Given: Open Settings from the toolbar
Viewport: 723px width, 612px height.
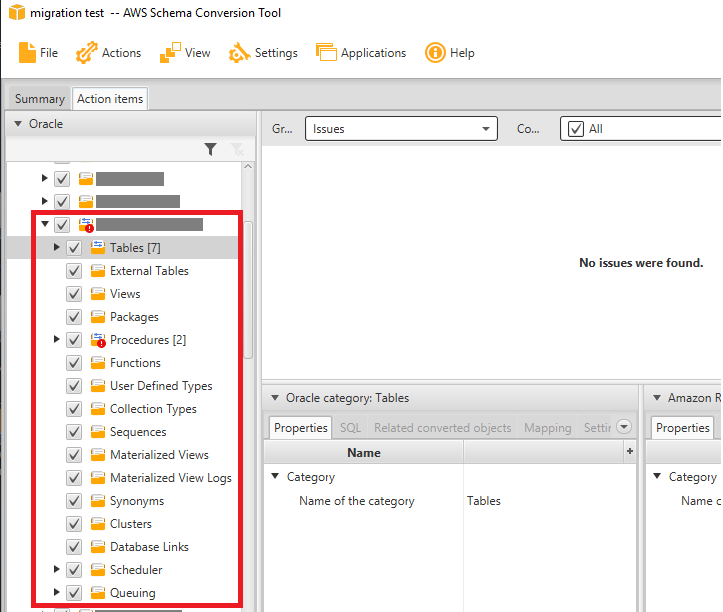Looking at the screenshot, I should [x=239, y=53].
